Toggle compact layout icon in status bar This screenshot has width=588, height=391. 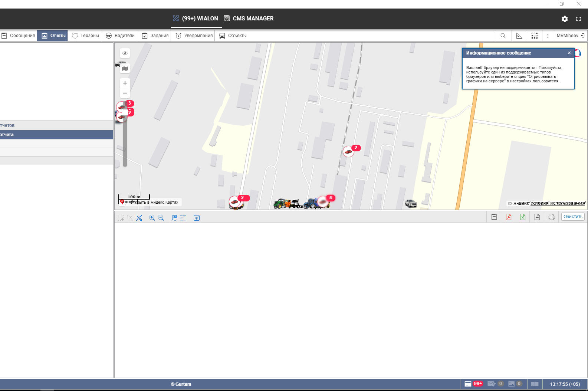[535, 384]
